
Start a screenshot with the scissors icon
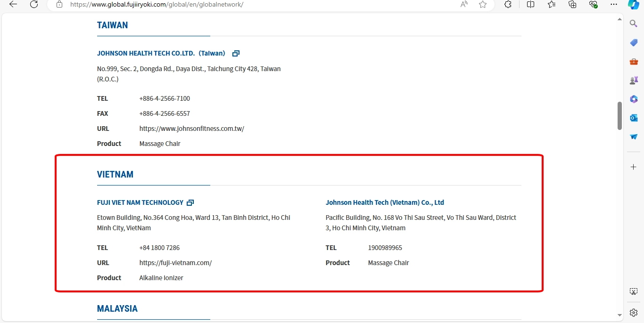coord(634,291)
